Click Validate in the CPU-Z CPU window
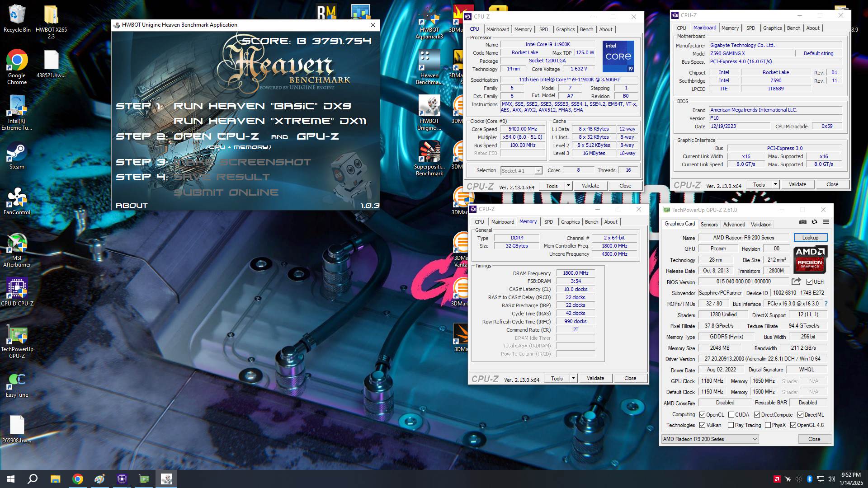868x488 pixels. tap(590, 186)
